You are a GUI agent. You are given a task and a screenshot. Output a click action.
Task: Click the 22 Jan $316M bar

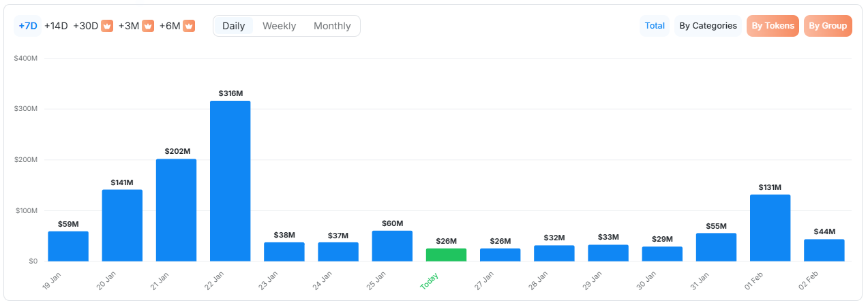(x=230, y=181)
